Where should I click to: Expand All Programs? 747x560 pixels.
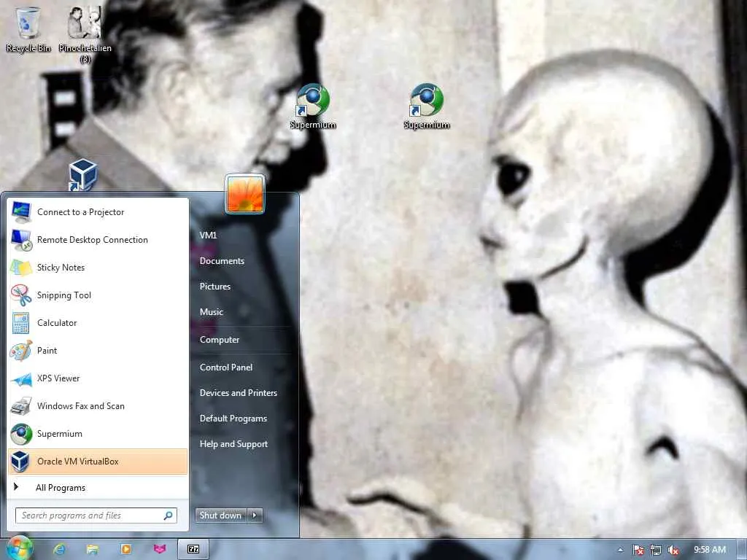98,487
